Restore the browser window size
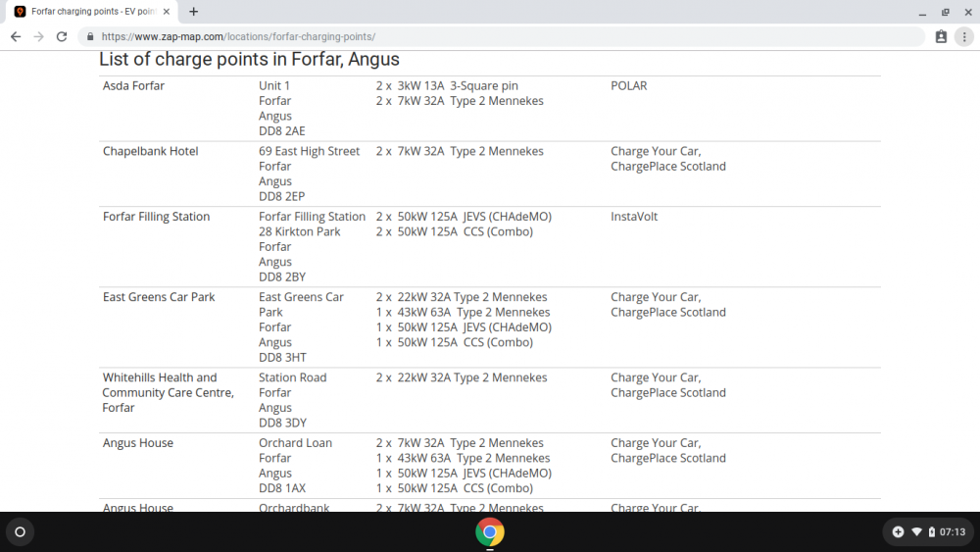This screenshot has height=552, width=980. click(946, 12)
